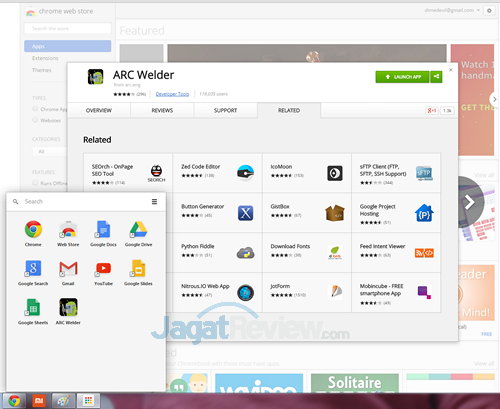Open the IcoMoon related app
Image resolution: width=500 pixels, height=409 pixels.
click(307, 173)
